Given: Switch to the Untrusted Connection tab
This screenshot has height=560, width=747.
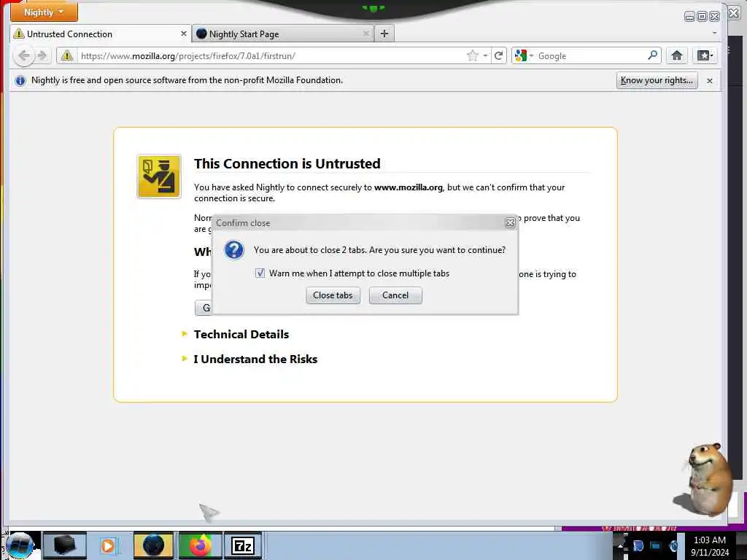Looking at the screenshot, I should [100, 34].
